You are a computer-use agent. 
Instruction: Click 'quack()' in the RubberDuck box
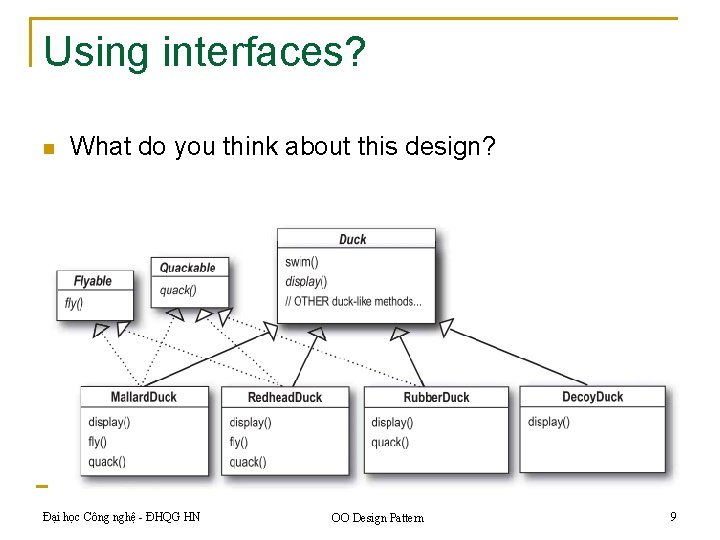[x=390, y=442]
